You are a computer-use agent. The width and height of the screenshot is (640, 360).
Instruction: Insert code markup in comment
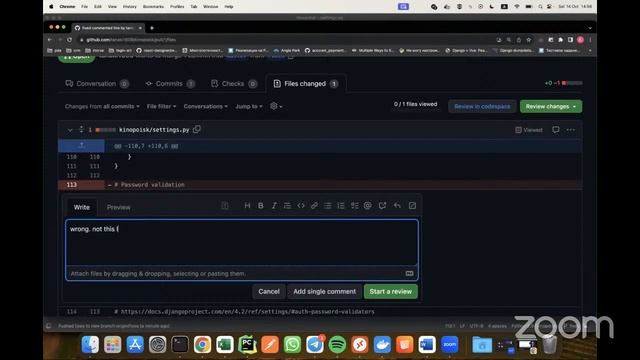301,206
